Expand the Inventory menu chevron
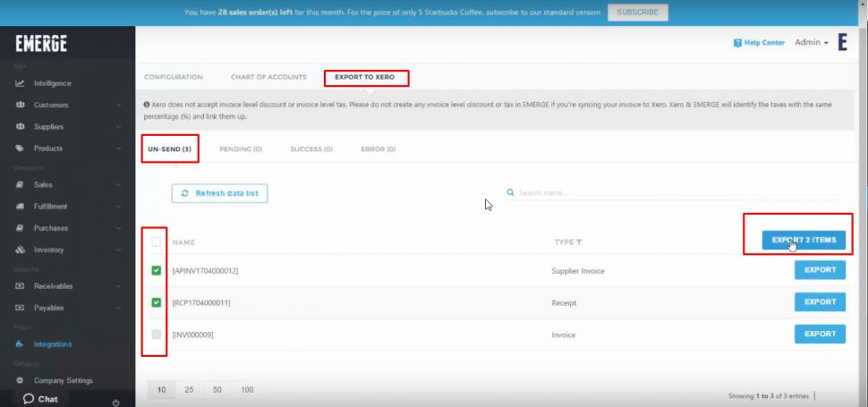 [x=118, y=250]
